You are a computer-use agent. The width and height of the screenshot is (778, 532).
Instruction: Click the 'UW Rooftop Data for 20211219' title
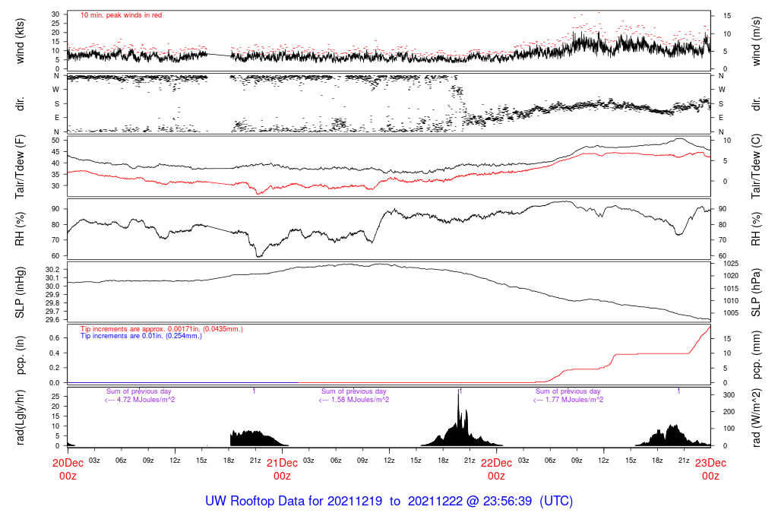[294, 501]
